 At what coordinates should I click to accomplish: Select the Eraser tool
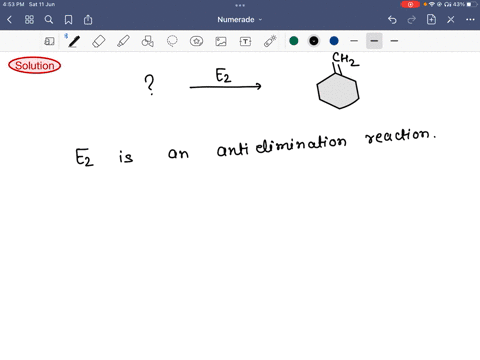tap(98, 41)
